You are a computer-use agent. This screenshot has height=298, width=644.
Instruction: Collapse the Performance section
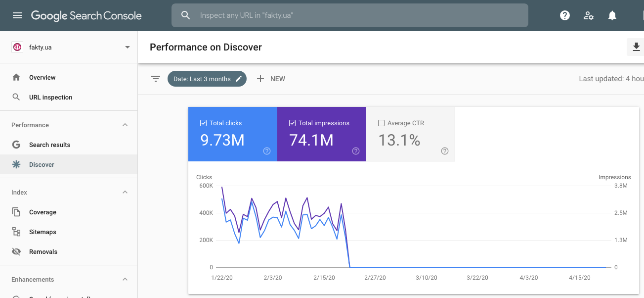point(125,125)
